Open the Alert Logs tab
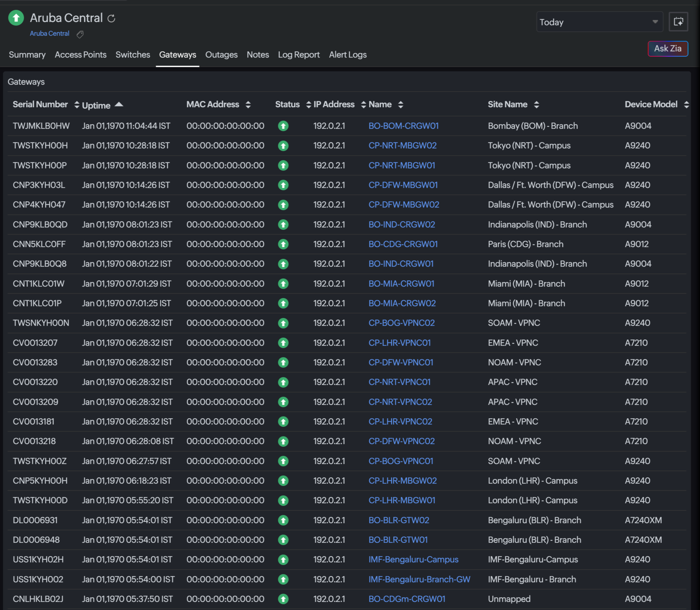The image size is (700, 610). pyautogui.click(x=348, y=55)
